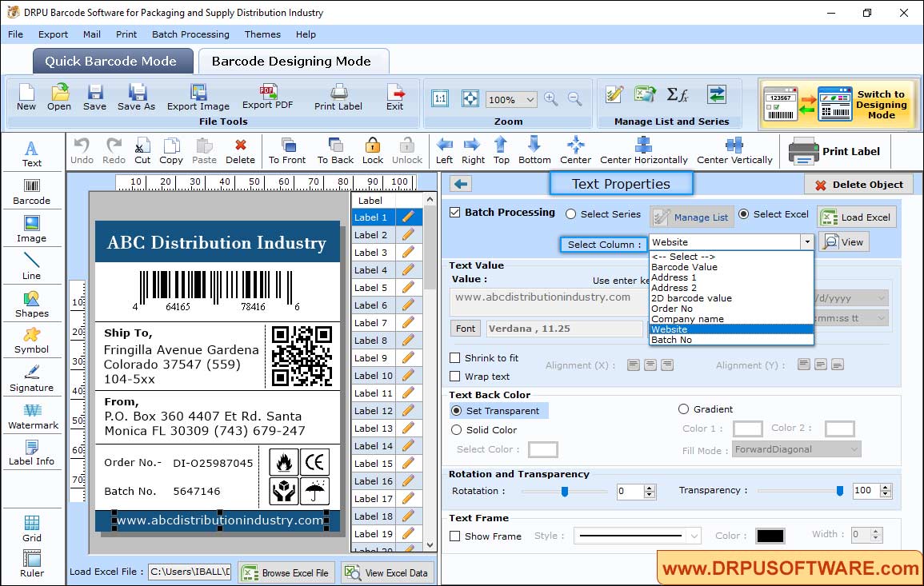Pick the Image tool

32,229
